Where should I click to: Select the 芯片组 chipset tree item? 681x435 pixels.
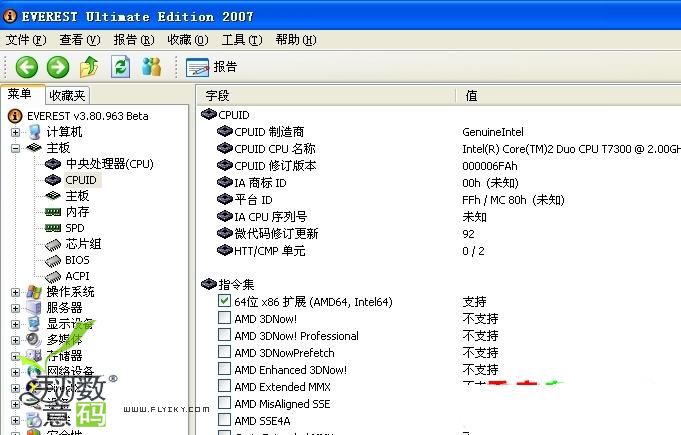coord(83,244)
